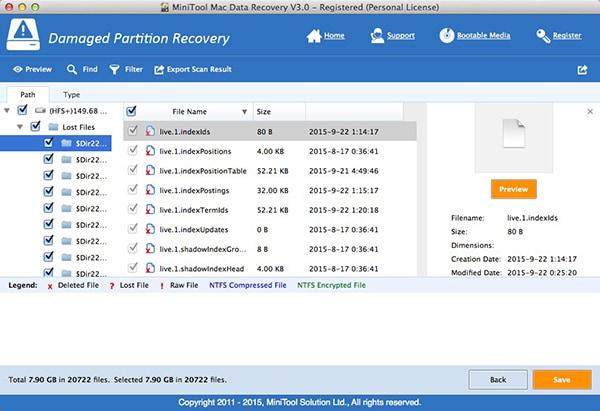Open the Support link
Screen dimensions: 600x411
[401, 36]
